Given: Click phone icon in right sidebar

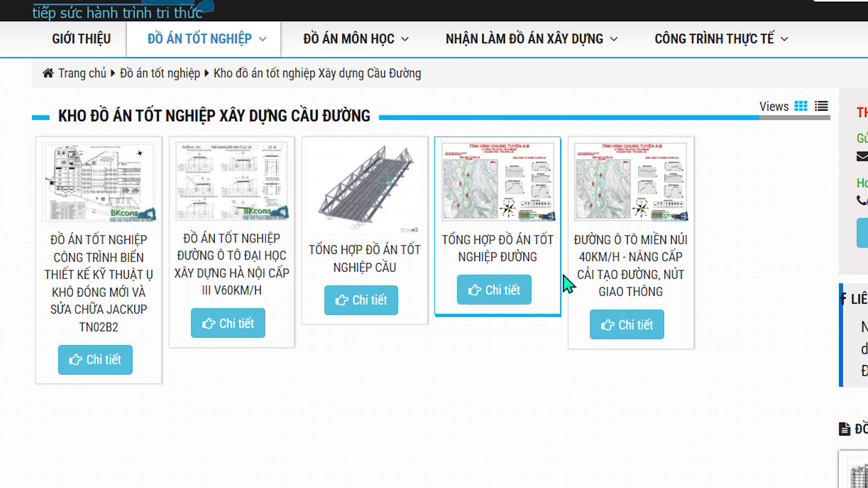Looking at the screenshot, I should click(862, 200).
